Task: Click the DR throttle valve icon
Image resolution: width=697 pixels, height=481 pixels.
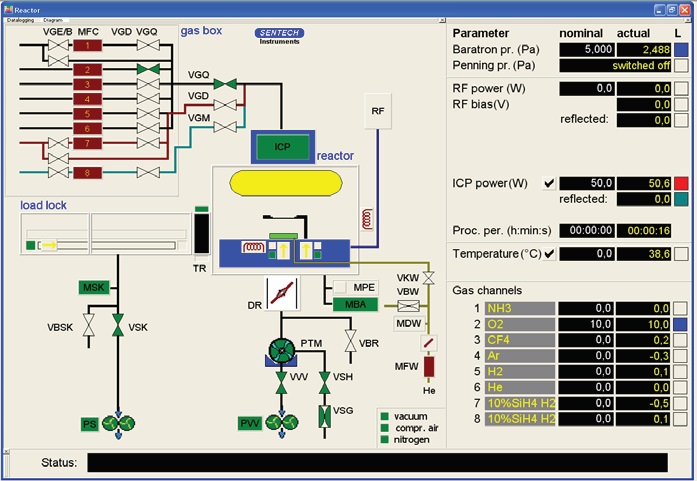Action: pyautogui.click(x=282, y=293)
